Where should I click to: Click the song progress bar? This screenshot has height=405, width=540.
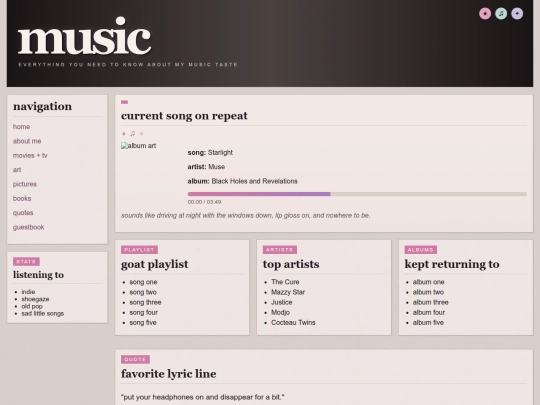[x=357, y=194]
